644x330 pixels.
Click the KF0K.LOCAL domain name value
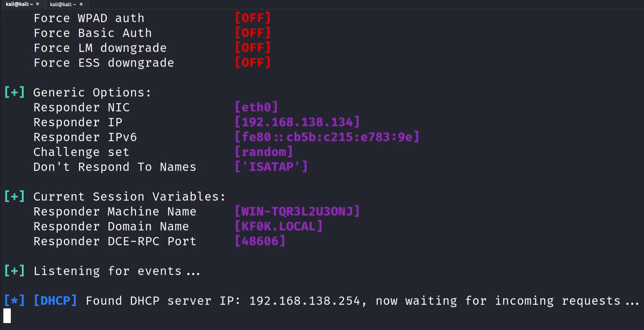point(278,226)
